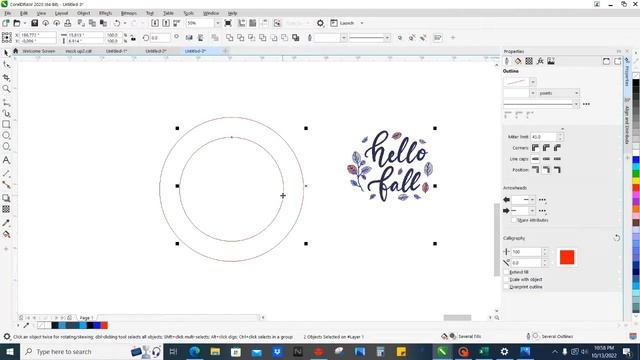
Task: Click the red calligraphy nib preview swatch
Action: coord(567,257)
